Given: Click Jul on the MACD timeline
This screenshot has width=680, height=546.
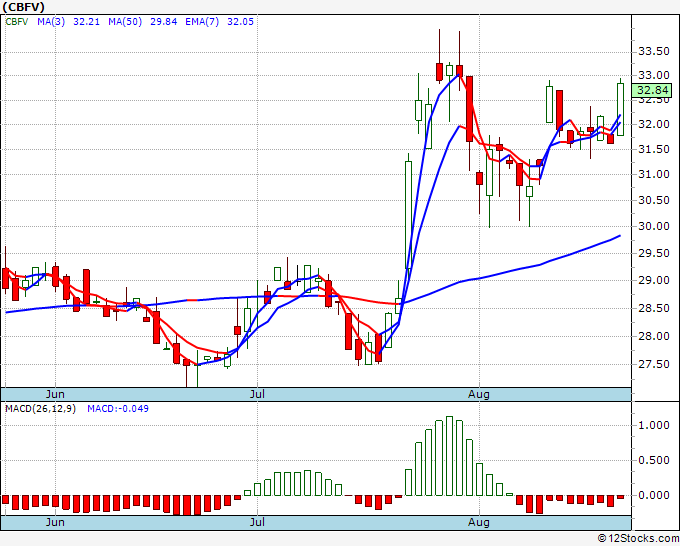Looking at the screenshot, I should click(x=258, y=522).
